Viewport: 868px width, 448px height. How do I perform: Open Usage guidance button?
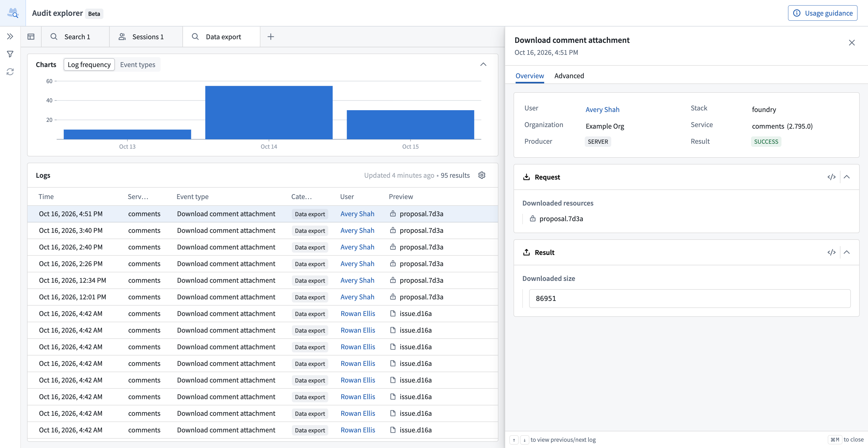823,13
